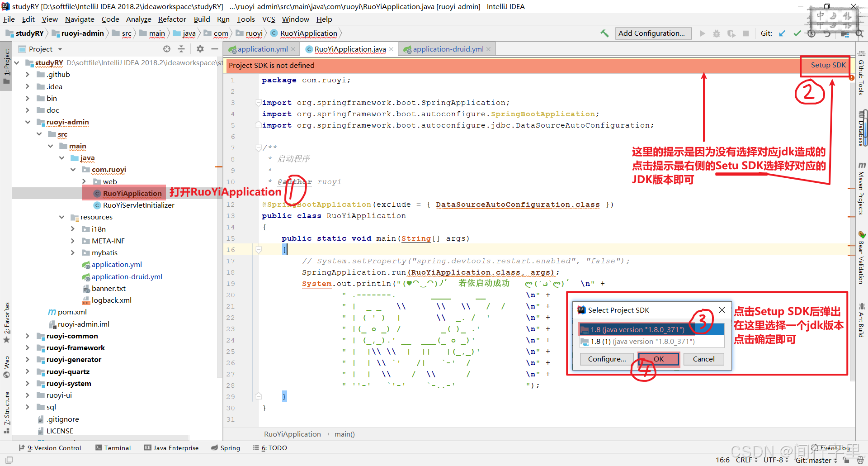Open the 6: TODO tool window

point(270,448)
